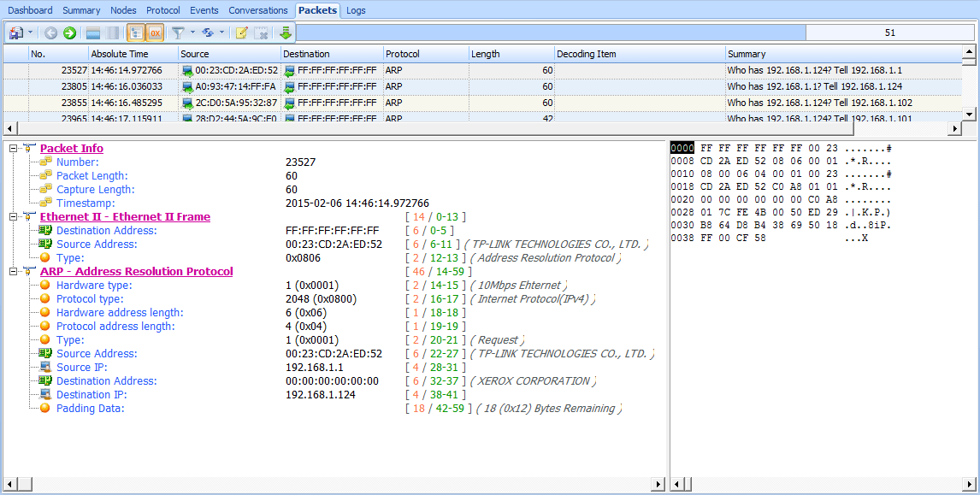
Task: Click the orange icon beside Padding Data
Action: [x=45, y=408]
